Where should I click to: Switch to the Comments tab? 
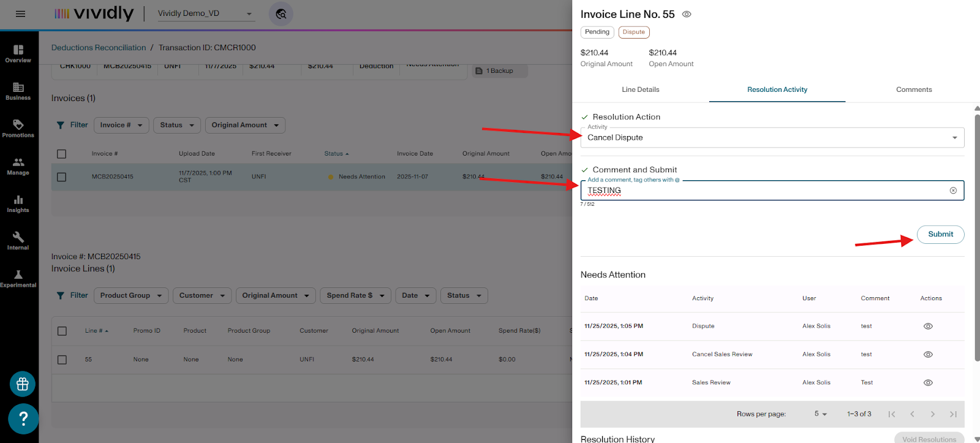tap(913, 89)
